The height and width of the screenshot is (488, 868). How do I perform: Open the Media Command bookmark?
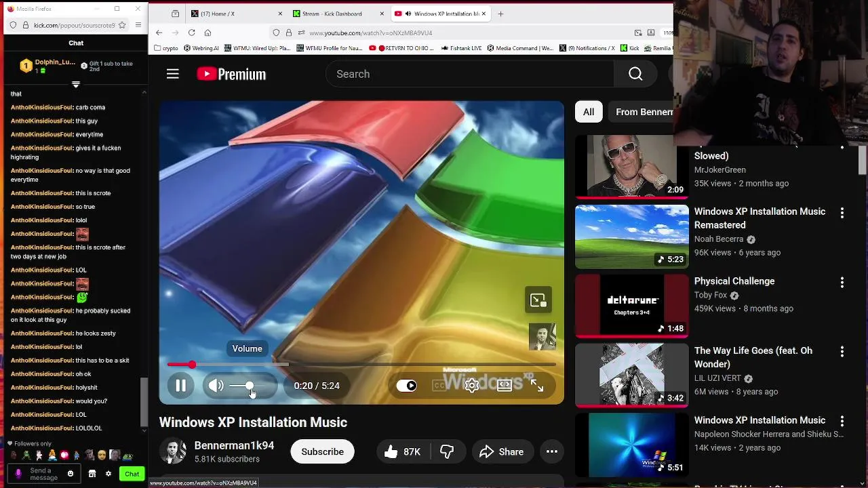[x=521, y=48]
